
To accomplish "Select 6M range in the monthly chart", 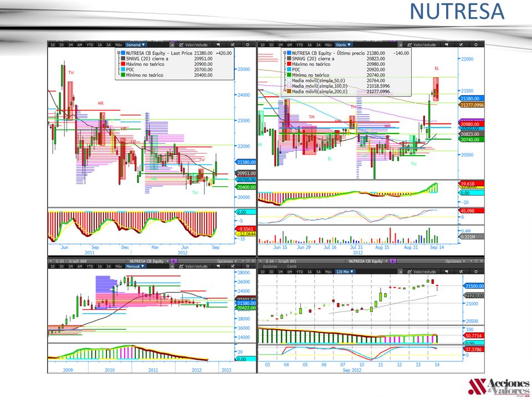I will coord(79,267).
